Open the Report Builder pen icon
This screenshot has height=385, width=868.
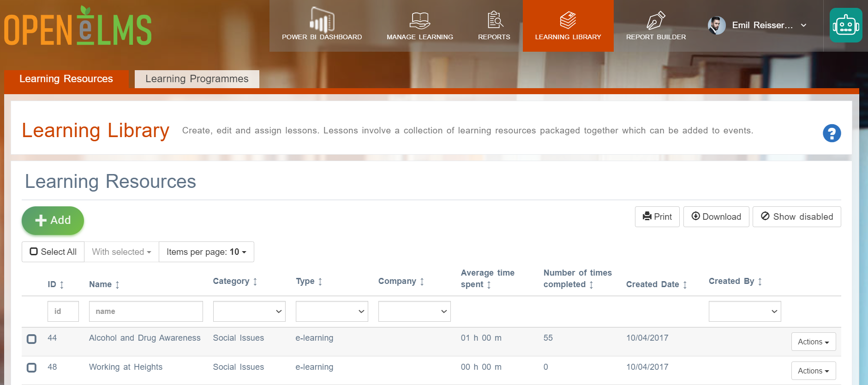coord(656,20)
